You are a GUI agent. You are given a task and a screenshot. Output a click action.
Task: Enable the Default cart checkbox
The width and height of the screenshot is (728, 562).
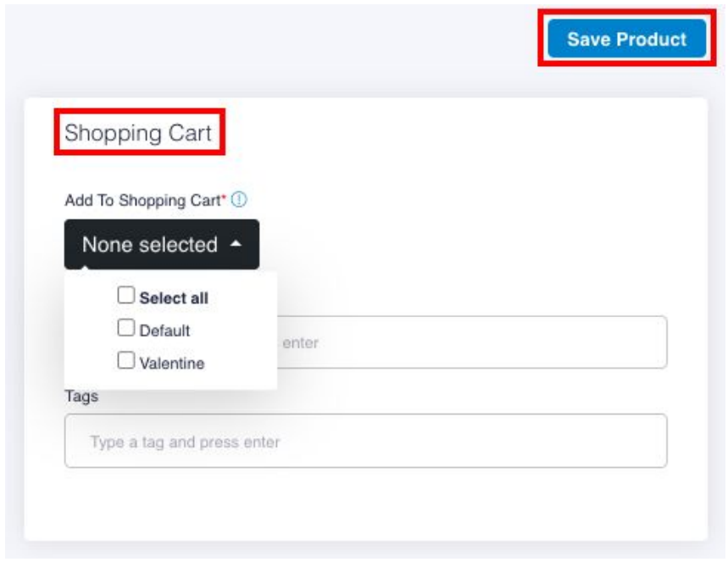coord(125,327)
